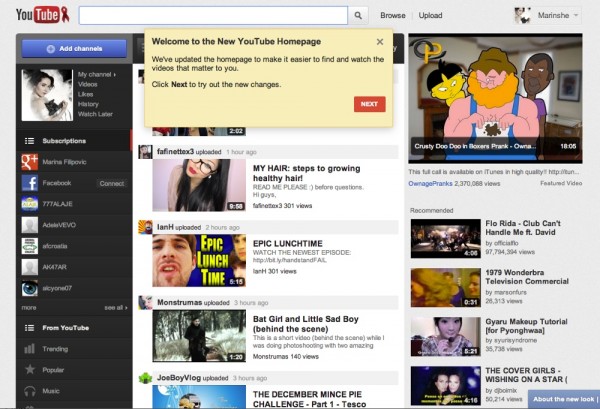600x409 pixels.
Task: Open the EPIC LUNCHTIME video title
Action: (288, 244)
